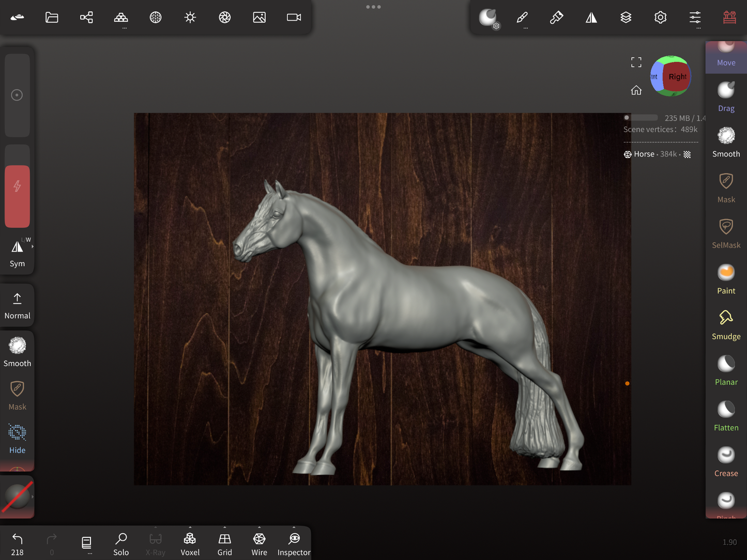747x560 pixels.
Task: Toggle Solo mode
Action: (121, 543)
